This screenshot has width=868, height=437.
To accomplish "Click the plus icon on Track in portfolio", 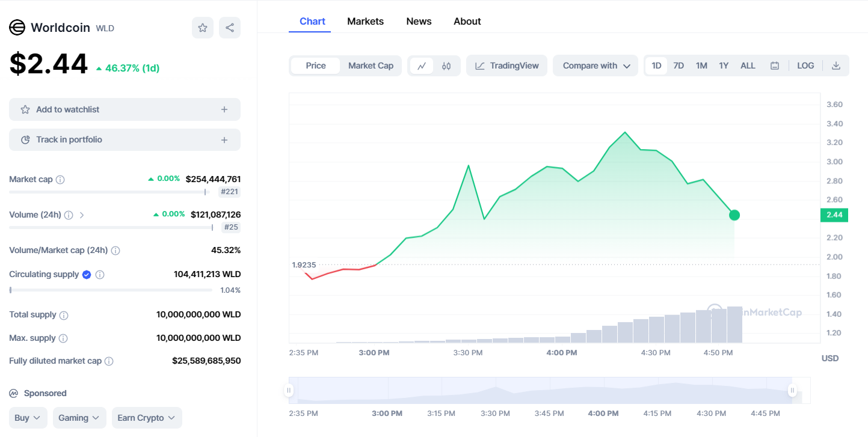I will [x=224, y=140].
